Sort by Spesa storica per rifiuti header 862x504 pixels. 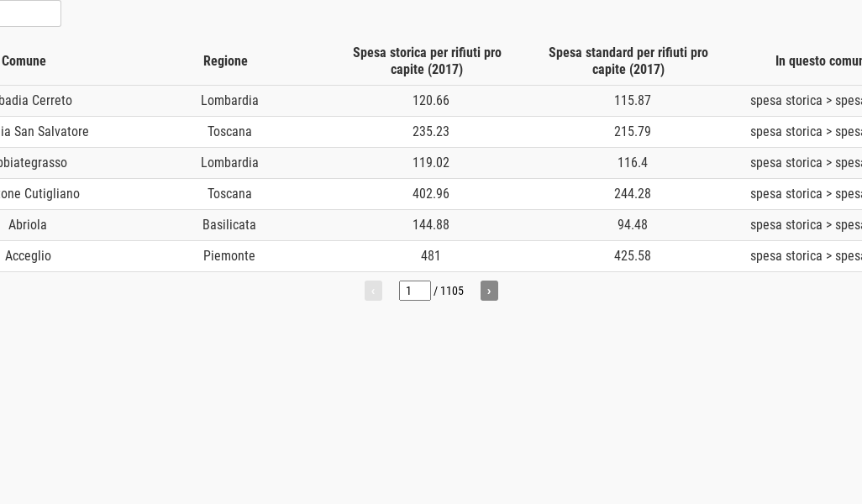(427, 60)
